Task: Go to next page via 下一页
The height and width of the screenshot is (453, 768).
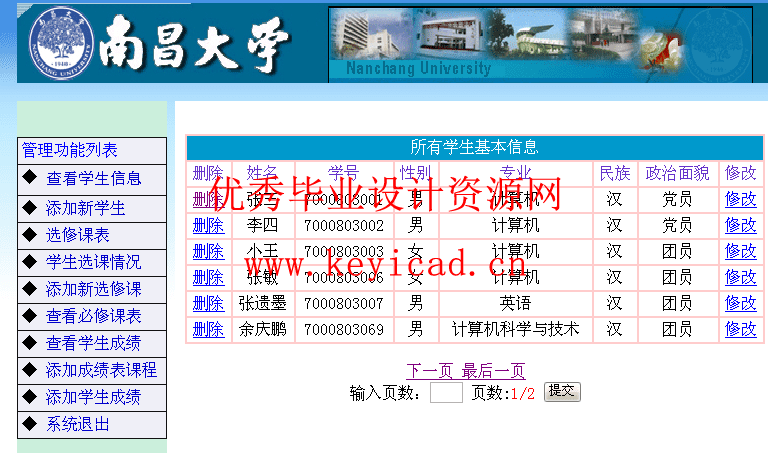Action: tap(429, 371)
